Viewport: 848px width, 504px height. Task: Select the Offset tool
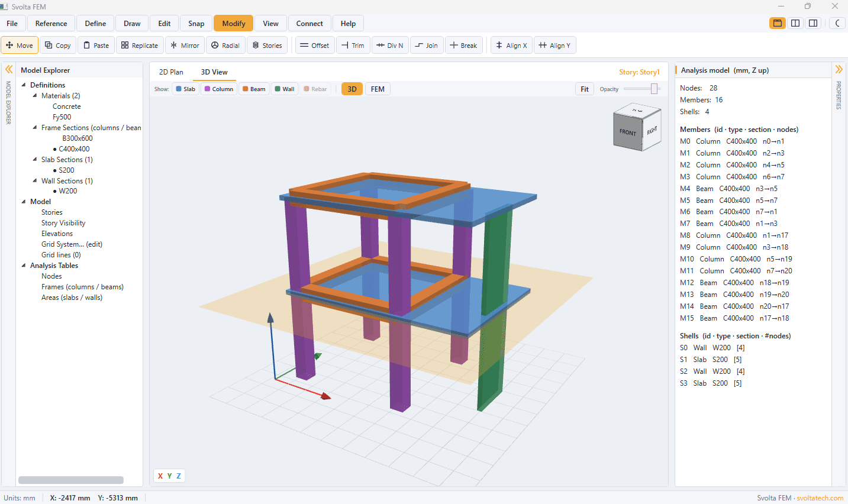tap(315, 46)
